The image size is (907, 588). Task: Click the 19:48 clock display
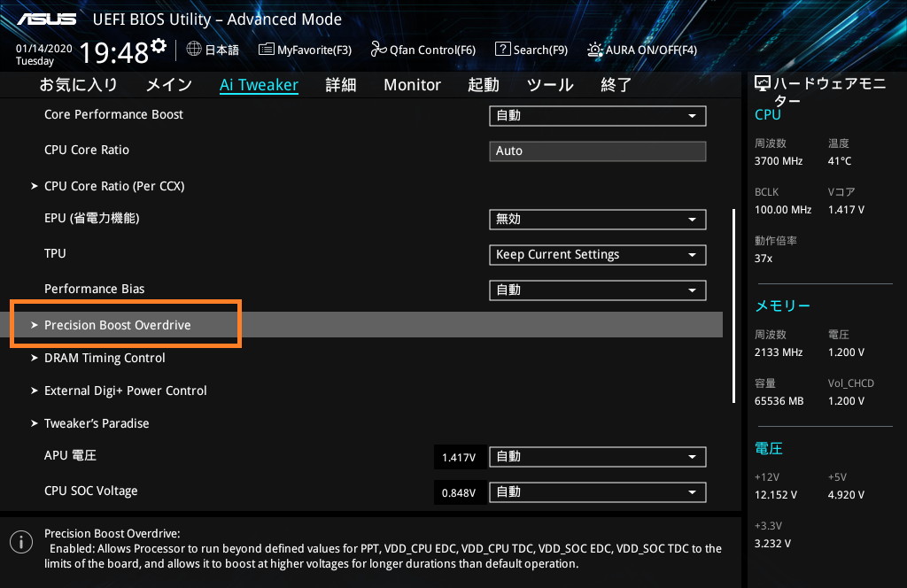pos(114,52)
